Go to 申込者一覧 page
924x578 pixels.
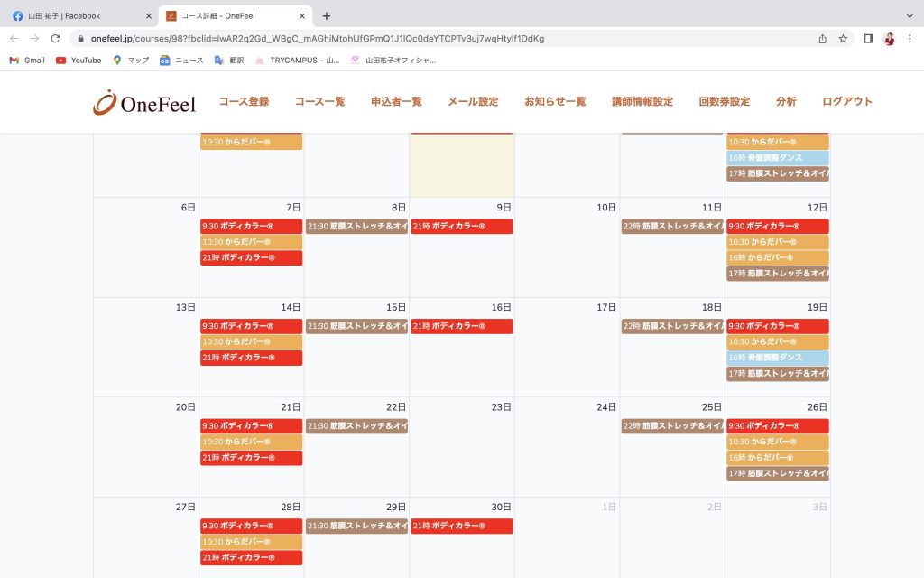click(x=396, y=102)
